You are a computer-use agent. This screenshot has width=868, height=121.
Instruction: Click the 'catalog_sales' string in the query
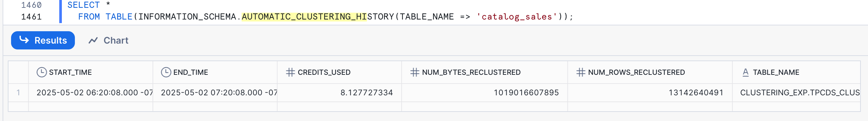pos(516,17)
